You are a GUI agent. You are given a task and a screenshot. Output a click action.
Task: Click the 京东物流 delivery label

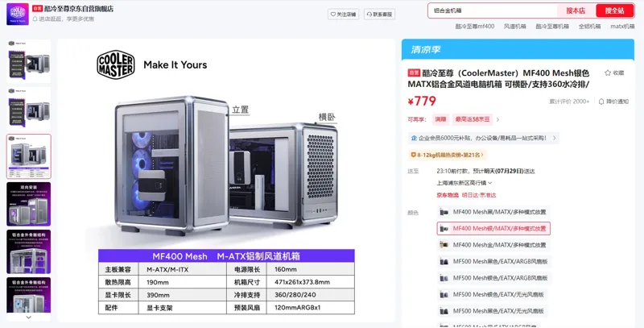(448, 195)
